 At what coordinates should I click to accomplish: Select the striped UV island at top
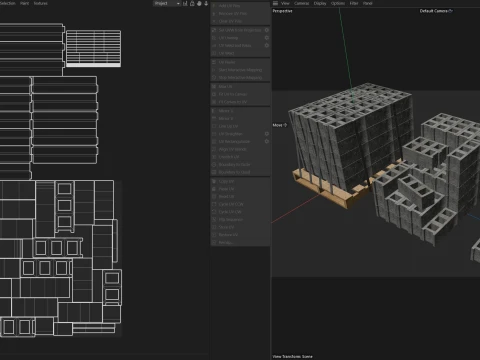coord(94,48)
